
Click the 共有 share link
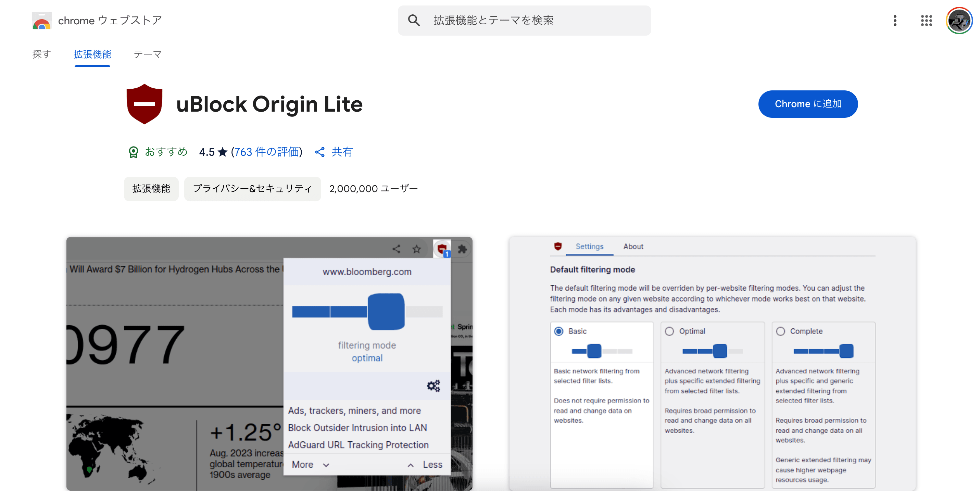click(342, 152)
